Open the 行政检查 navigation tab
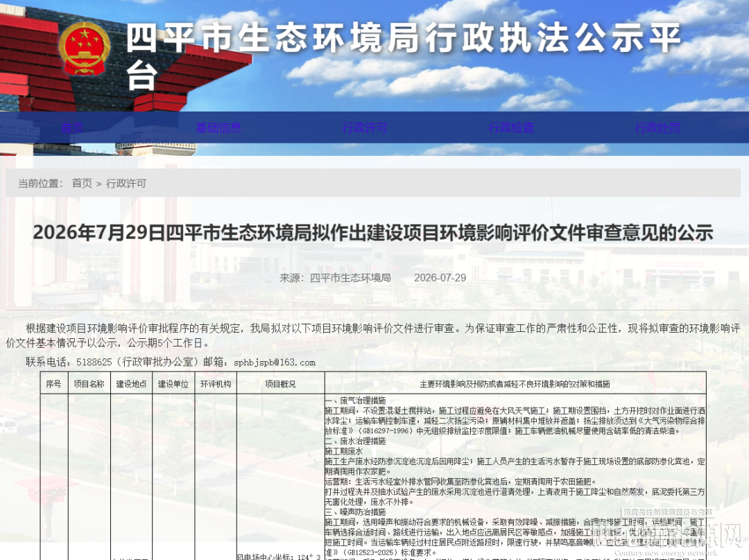This screenshot has width=749, height=560. pos(511,128)
